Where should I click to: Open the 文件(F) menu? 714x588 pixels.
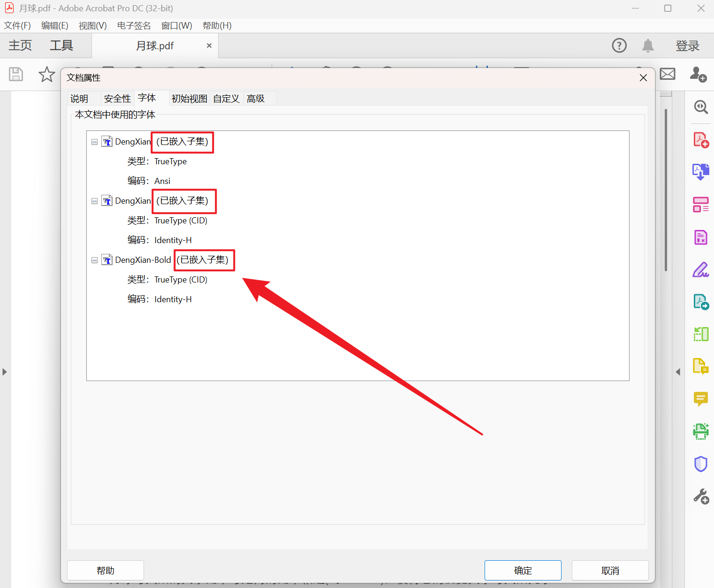point(17,25)
